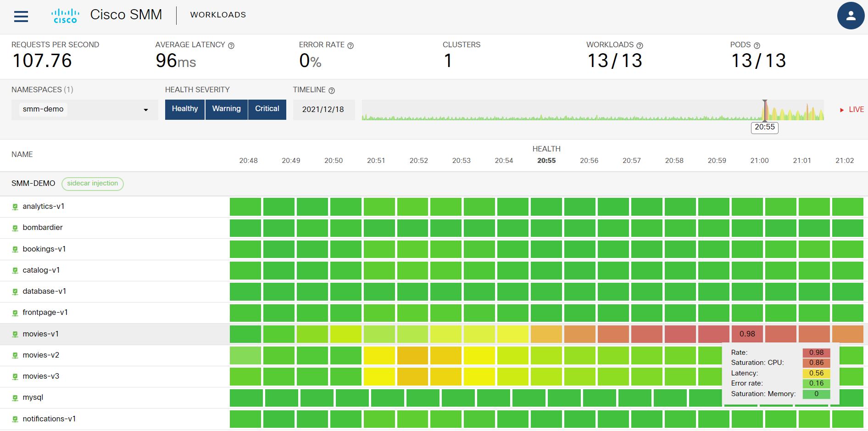Open the frontpage-v1 workload
The width and height of the screenshot is (868, 431).
coord(45,313)
